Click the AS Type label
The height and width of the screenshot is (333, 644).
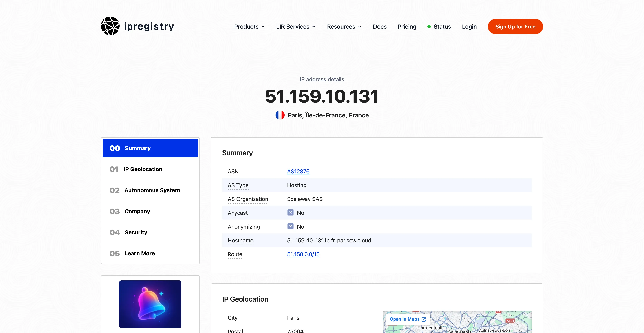pos(238,185)
